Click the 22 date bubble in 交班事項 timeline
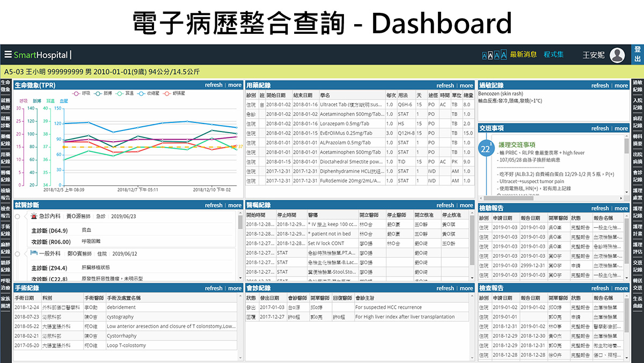The height and width of the screenshot is (363, 644). (x=485, y=149)
